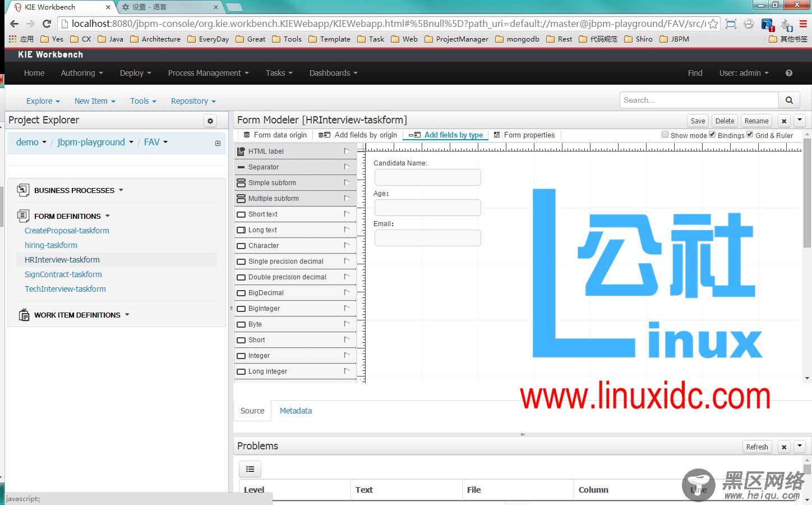This screenshot has width=812, height=505.
Task: Add an HTML label field via its flag icon
Action: click(x=347, y=151)
